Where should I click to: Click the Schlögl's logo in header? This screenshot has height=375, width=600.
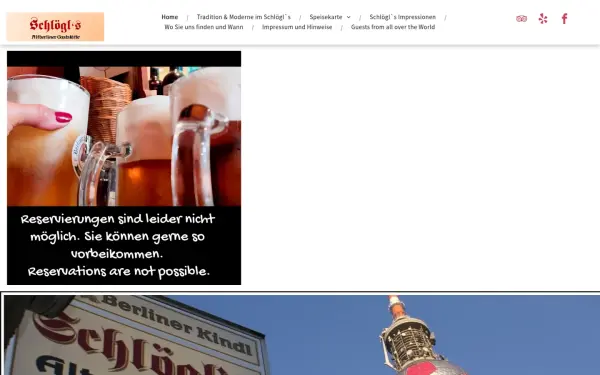(55, 26)
